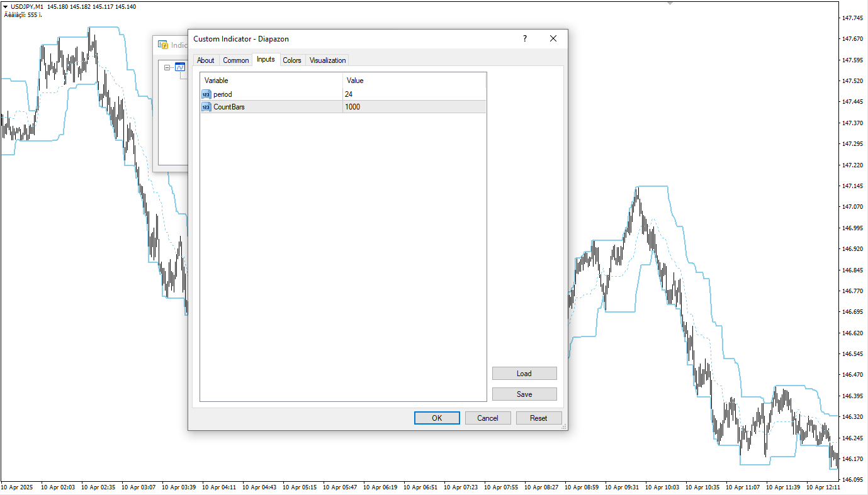Image resolution: width=868 pixels, height=495 pixels.
Task: Click price level 146.320 on the axis
Action: point(852,417)
